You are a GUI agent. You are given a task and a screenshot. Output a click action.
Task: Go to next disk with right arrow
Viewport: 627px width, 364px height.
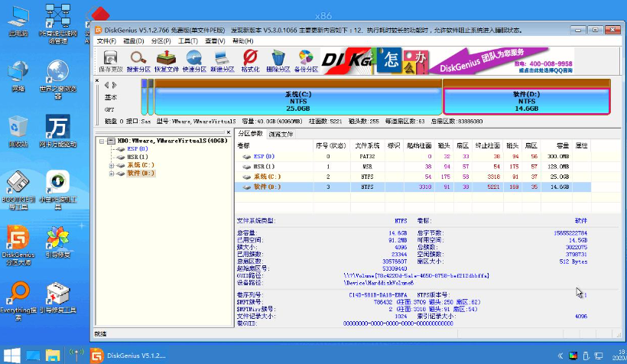115,85
